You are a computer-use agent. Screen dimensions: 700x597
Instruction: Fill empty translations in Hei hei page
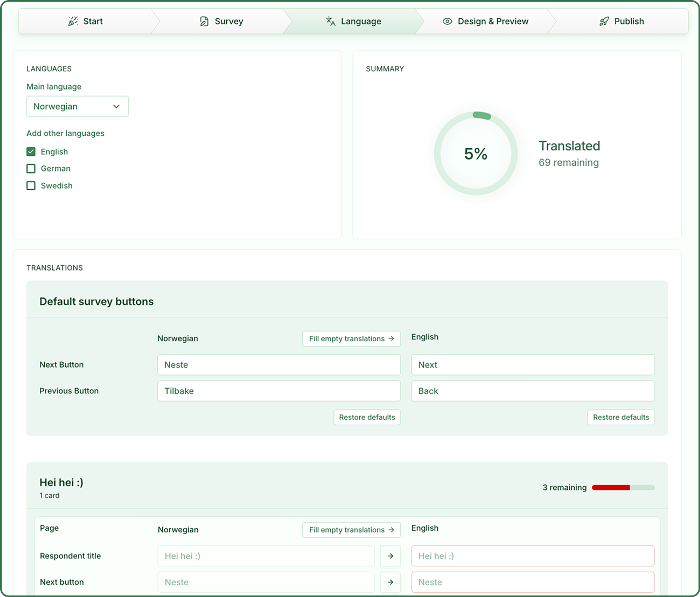click(351, 530)
